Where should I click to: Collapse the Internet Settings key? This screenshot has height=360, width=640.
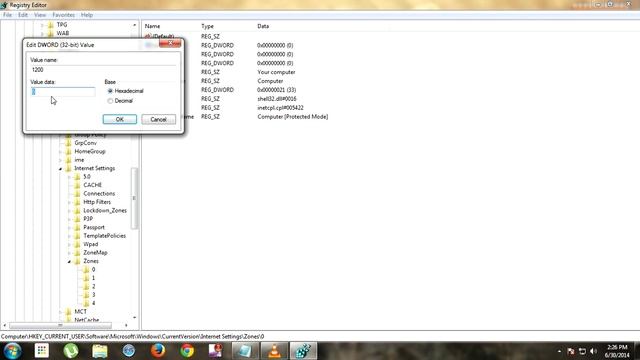click(60, 169)
